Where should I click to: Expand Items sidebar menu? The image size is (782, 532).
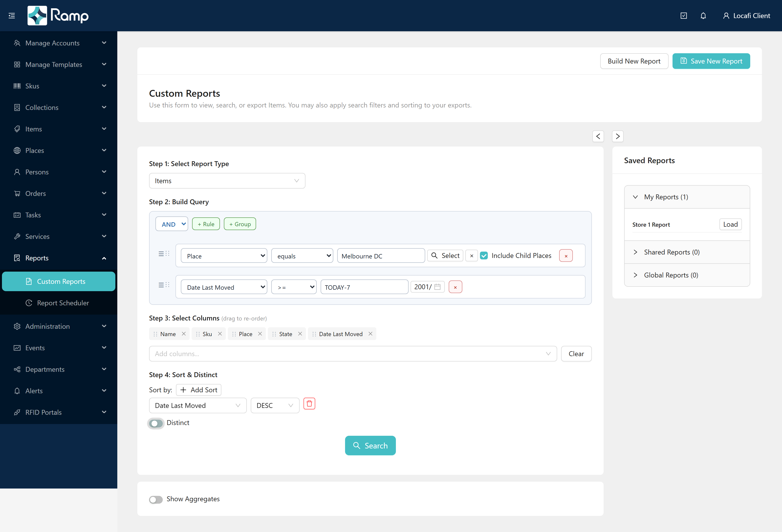pyautogui.click(x=59, y=129)
